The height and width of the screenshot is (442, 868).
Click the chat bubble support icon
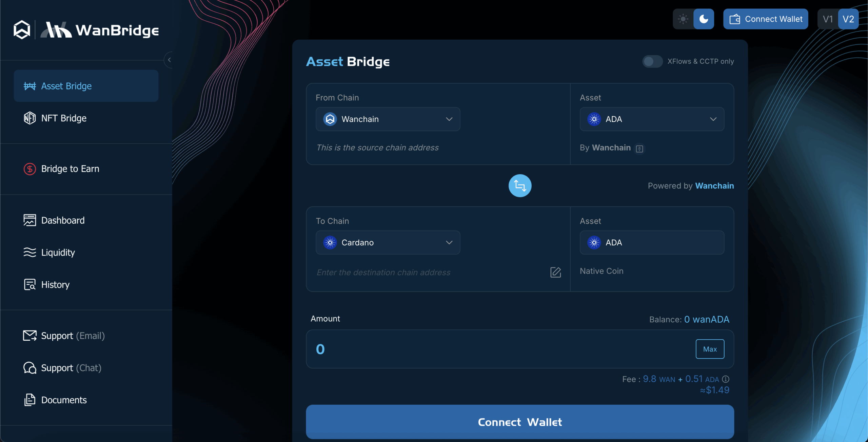pyautogui.click(x=29, y=368)
